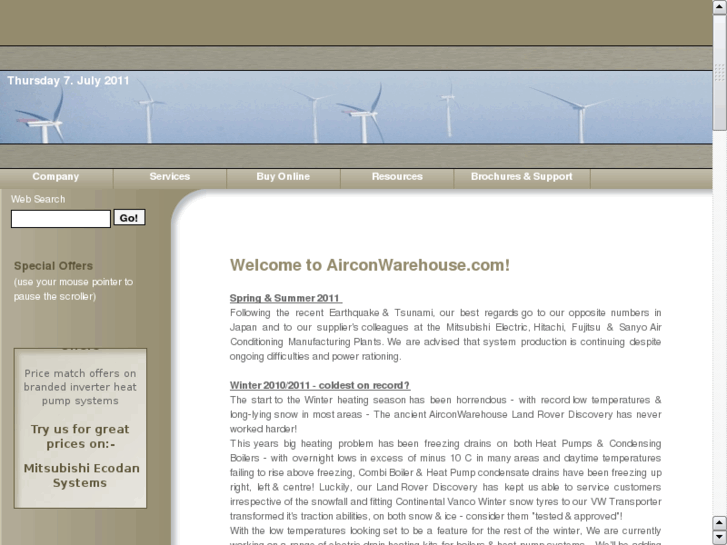Open the Buy Online menu
Viewport: 727px width, 545px height.
(x=283, y=177)
